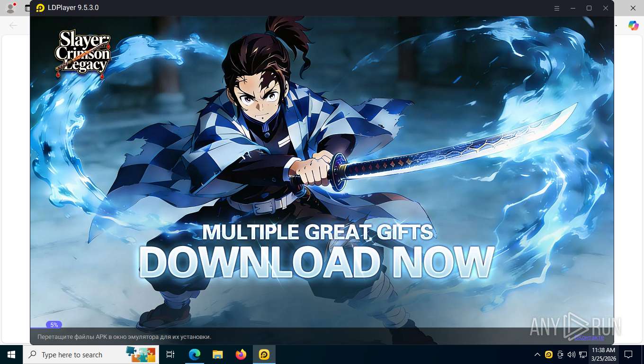Open the browser profile avatar
Screen dimensions: 644x364
(10, 8)
